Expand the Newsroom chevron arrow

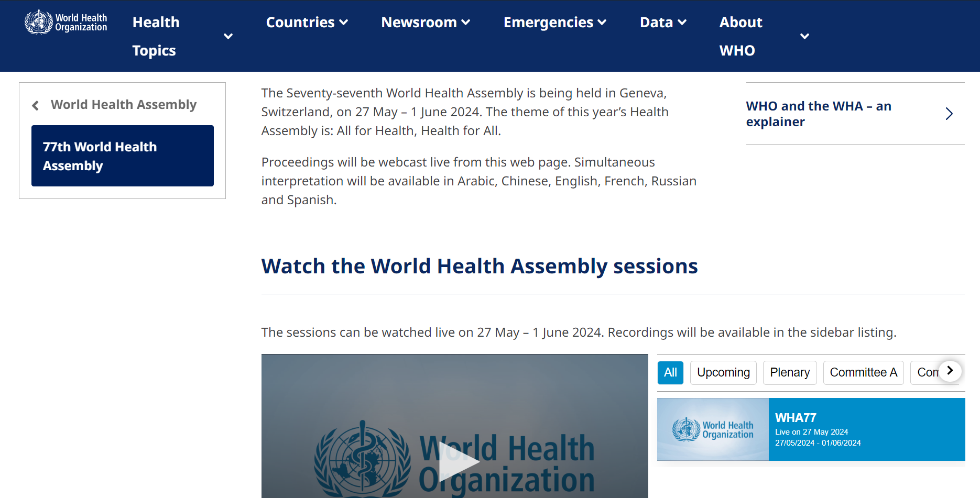coord(466,22)
